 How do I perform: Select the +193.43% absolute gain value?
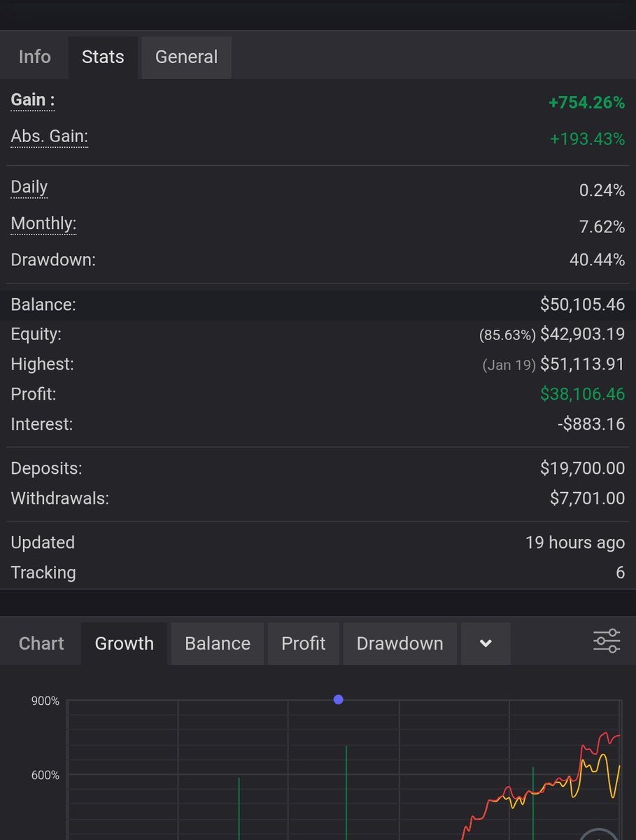click(x=587, y=139)
